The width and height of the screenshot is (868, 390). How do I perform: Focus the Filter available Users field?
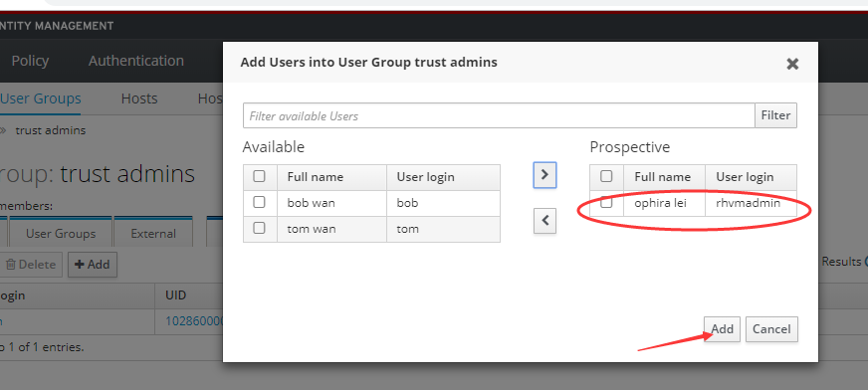(x=499, y=115)
